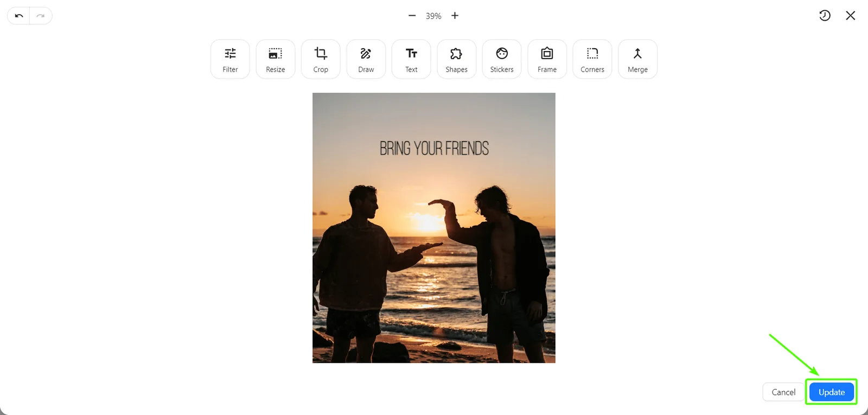Select the 'BRING YOUR FRIENDS' text on image
This screenshot has height=415, width=868.
click(434, 148)
